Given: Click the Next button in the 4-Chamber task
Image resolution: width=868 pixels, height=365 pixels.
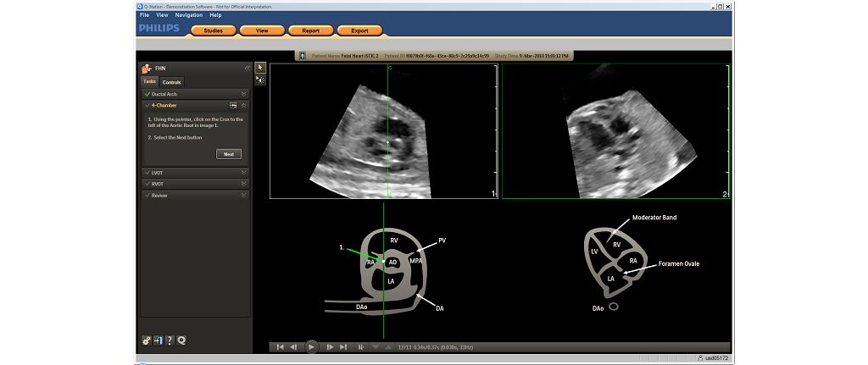Looking at the screenshot, I should [x=229, y=154].
